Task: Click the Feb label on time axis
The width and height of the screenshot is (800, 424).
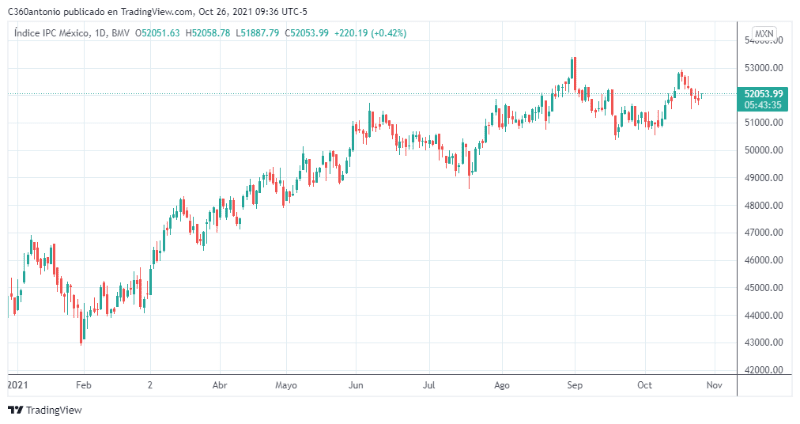Action: 83,383
